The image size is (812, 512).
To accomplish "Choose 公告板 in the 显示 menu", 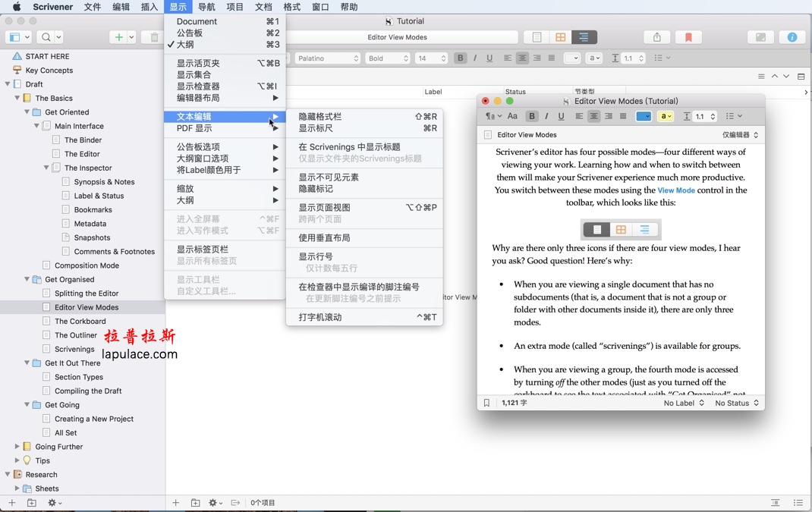I will [x=224, y=33].
